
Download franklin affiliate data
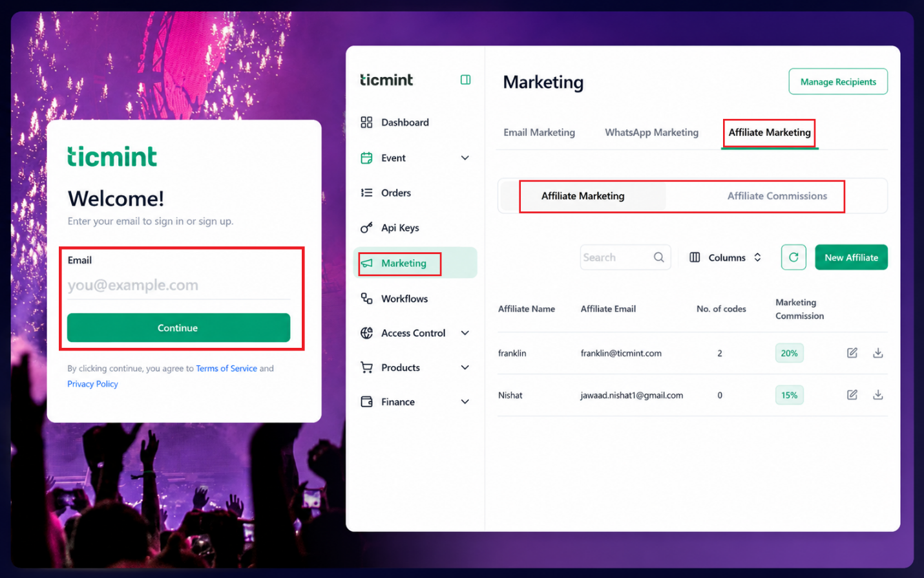[x=877, y=353]
